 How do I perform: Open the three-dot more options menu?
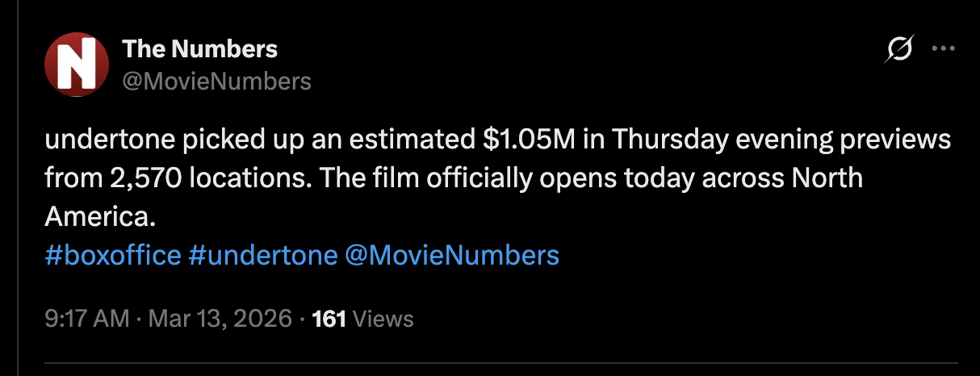tap(943, 48)
